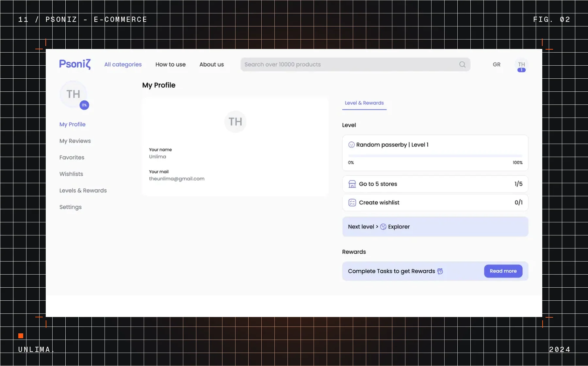Switch language via GR selector
588x366 pixels.
(x=497, y=65)
